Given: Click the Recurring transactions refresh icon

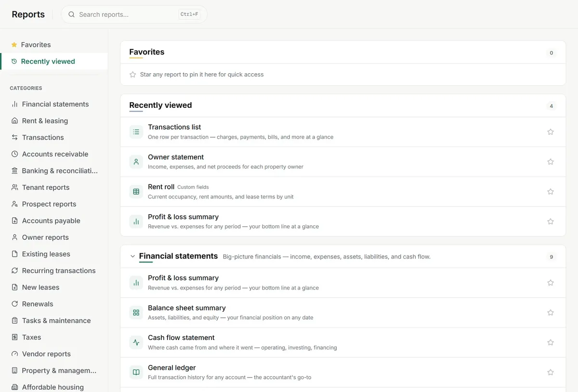Looking at the screenshot, I should 14,271.
